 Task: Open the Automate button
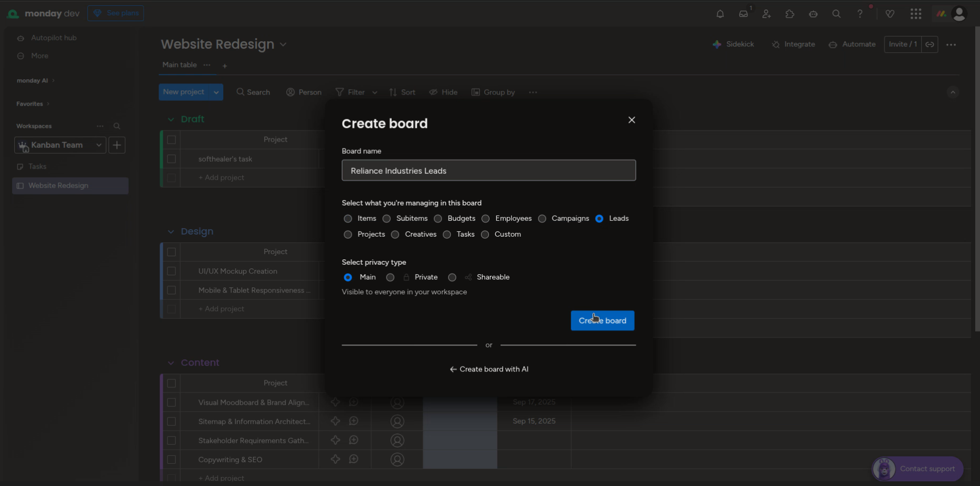tap(852, 44)
